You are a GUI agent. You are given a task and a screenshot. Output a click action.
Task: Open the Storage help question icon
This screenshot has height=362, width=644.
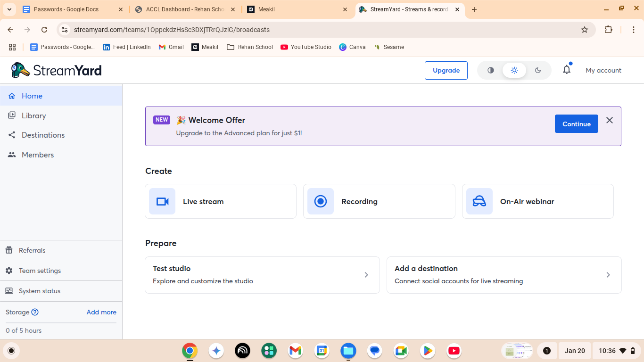coord(35,312)
